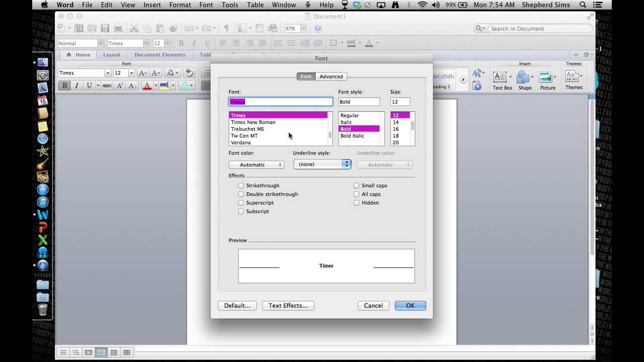Click Cancel in the Font dialog

point(373,306)
